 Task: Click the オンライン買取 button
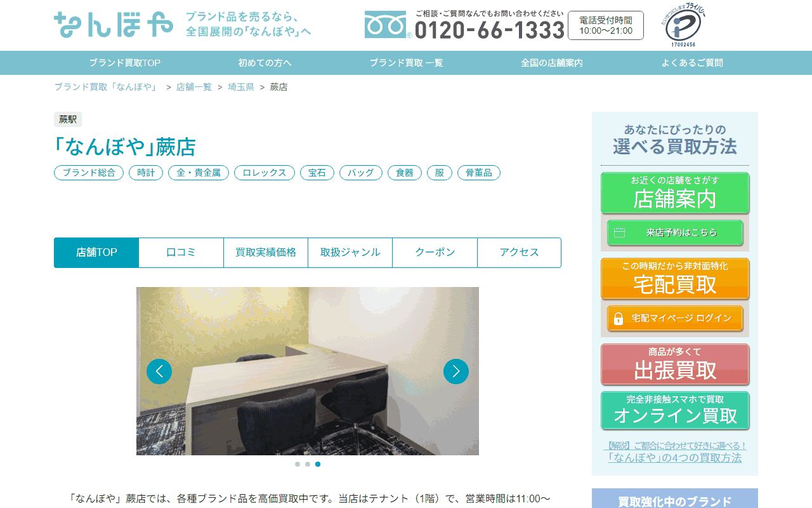coord(675,411)
